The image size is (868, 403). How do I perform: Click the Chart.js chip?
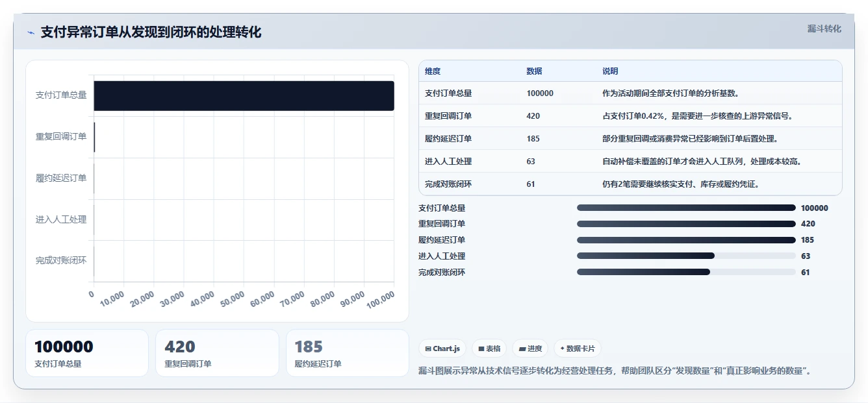tap(442, 348)
